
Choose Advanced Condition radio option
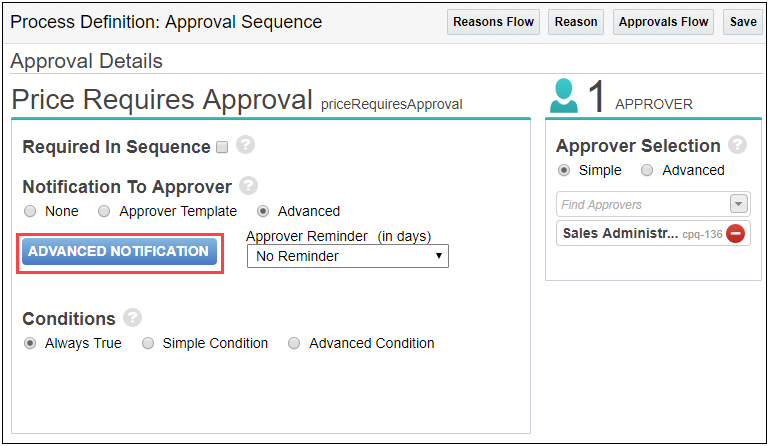coord(294,343)
